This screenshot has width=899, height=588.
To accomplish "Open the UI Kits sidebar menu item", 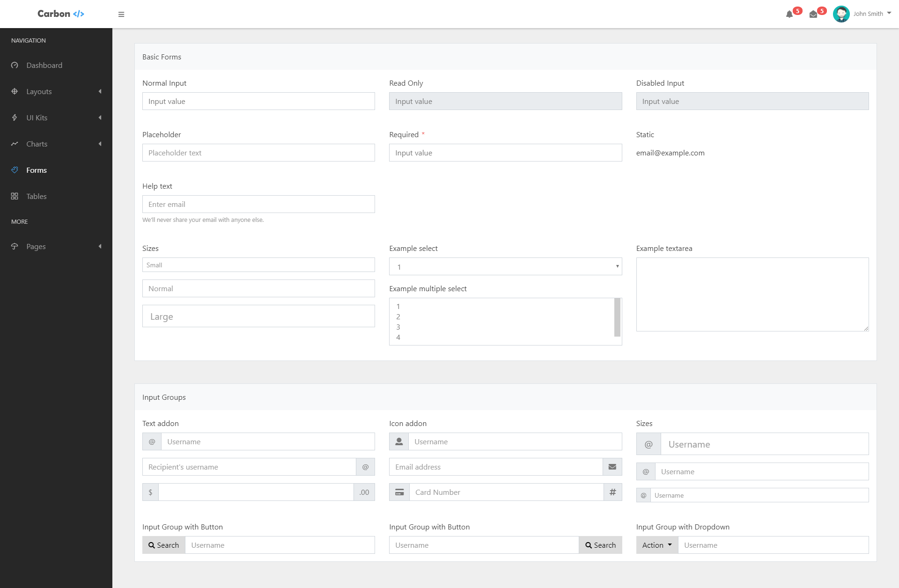I will point(37,118).
